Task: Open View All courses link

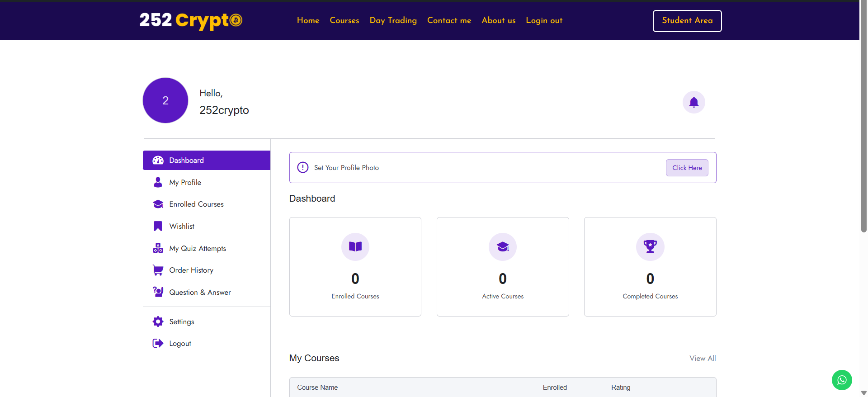Action: tap(703, 358)
